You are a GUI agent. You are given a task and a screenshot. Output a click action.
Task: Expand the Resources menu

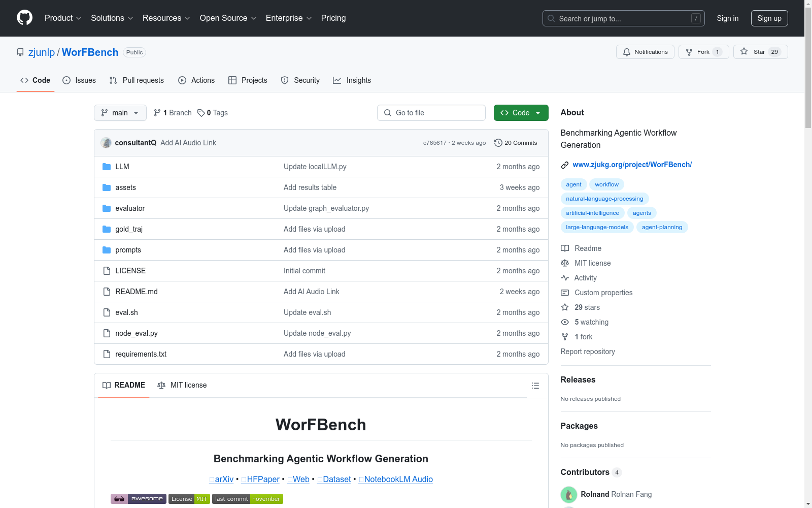(166, 18)
